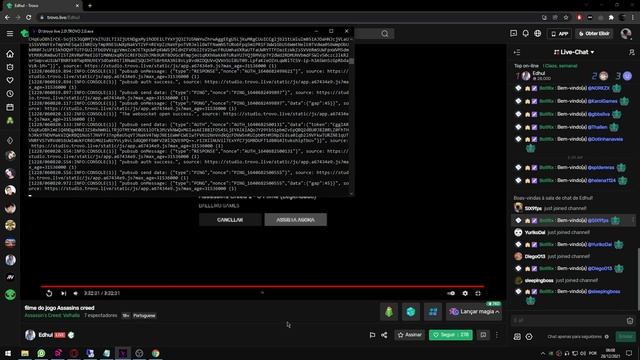The width and height of the screenshot is (640, 360).
Task: Open chat tools grid icon below input
Action: [x=517, y=337]
